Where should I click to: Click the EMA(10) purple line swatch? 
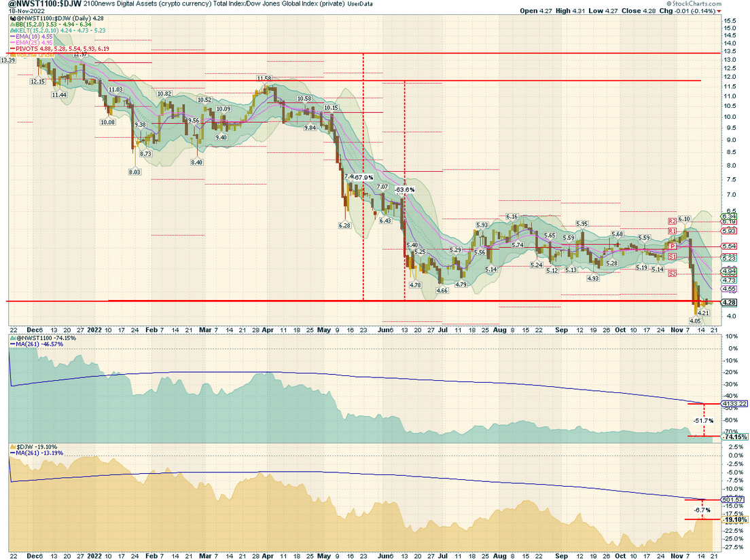point(13,37)
